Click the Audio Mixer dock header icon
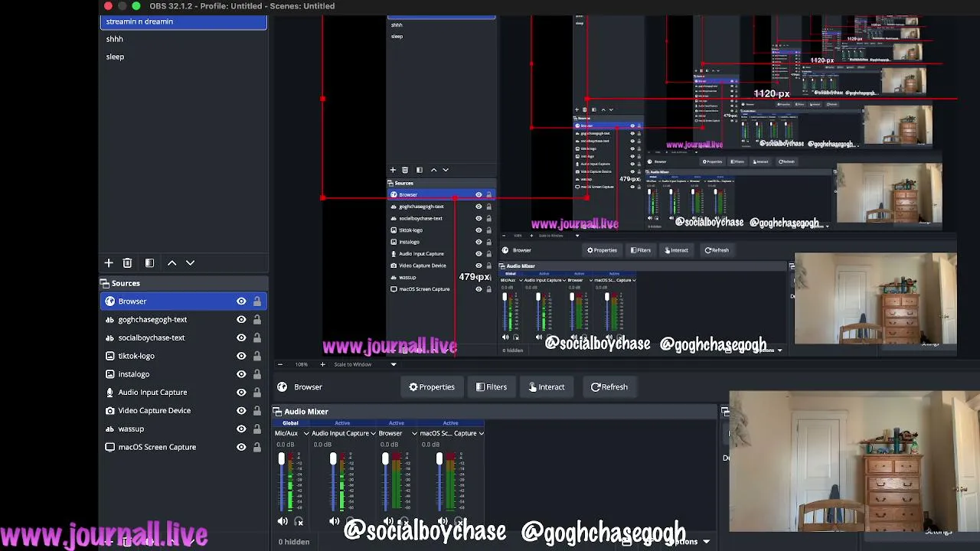Image resolution: width=980 pixels, height=551 pixels. (277, 412)
